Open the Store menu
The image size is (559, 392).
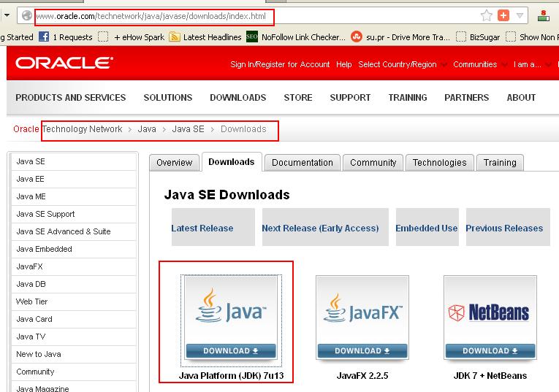click(298, 98)
